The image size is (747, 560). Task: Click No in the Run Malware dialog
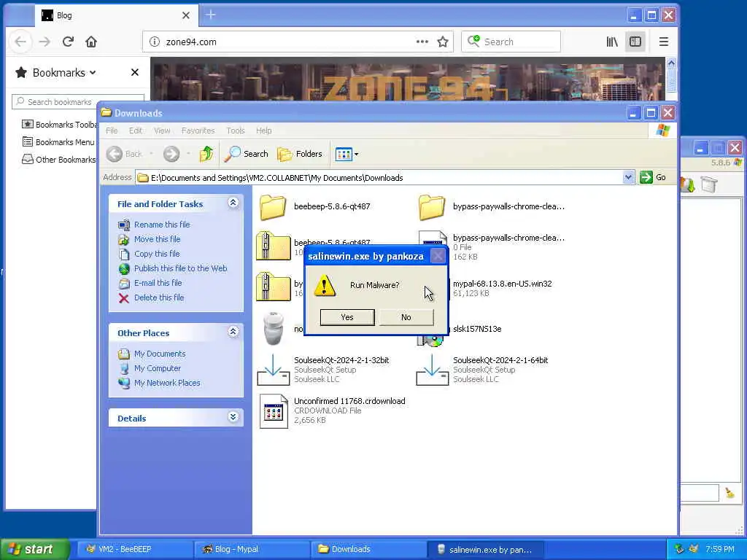click(406, 317)
